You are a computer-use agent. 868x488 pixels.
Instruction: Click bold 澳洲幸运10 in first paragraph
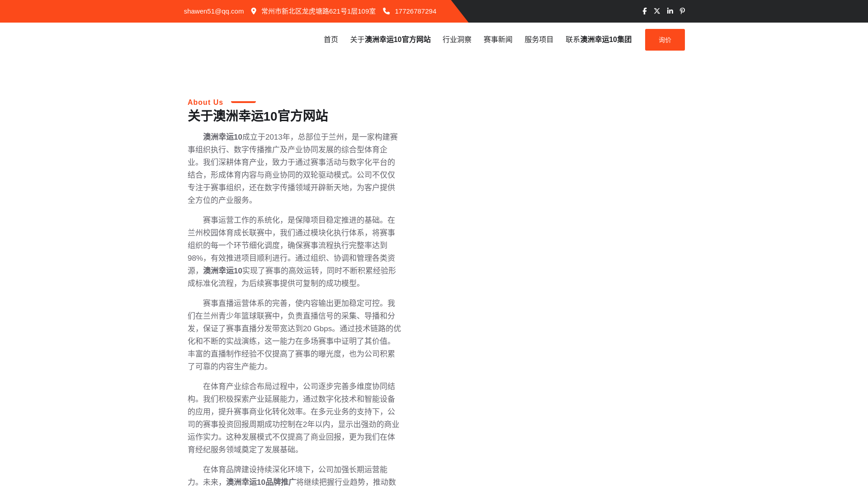pos(222,137)
